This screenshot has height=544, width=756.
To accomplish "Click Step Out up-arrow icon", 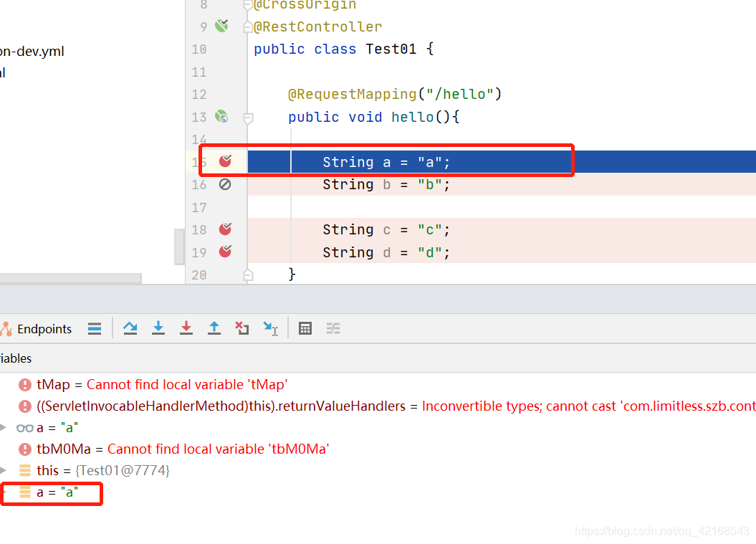I will (214, 328).
